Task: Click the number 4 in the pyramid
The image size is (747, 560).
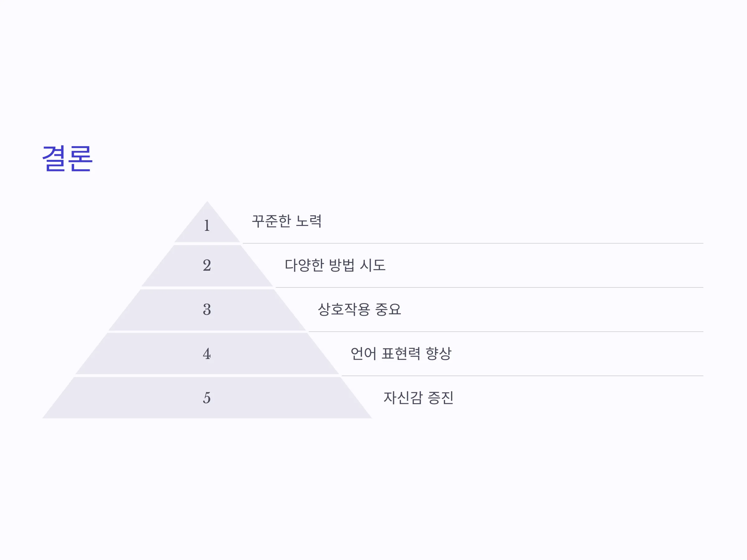Action: tap(207, 354)
